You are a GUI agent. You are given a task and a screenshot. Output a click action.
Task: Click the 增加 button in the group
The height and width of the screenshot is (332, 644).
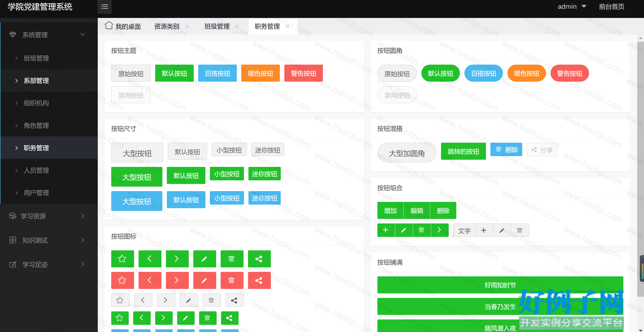390,210
